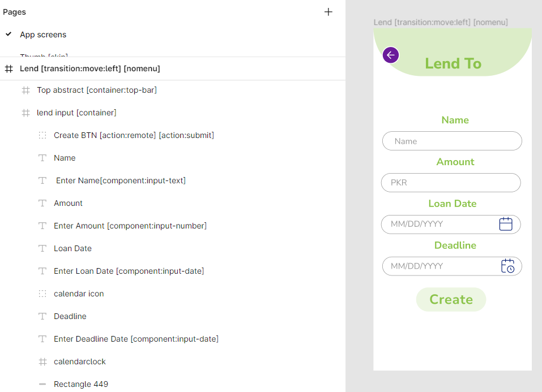Click frame icon beside Lend layer
This screenshot has width=542, height=392.
pyautogui.click(x=9, y=69)
